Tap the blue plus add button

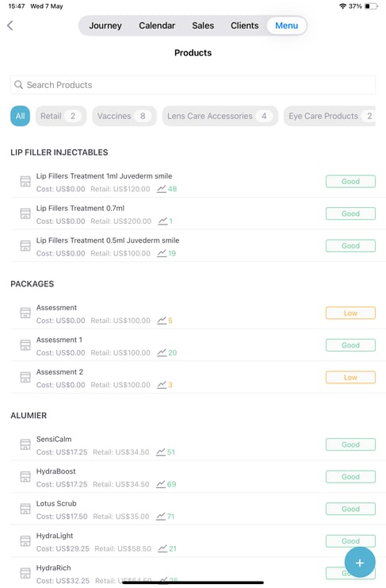click(359, 563)
